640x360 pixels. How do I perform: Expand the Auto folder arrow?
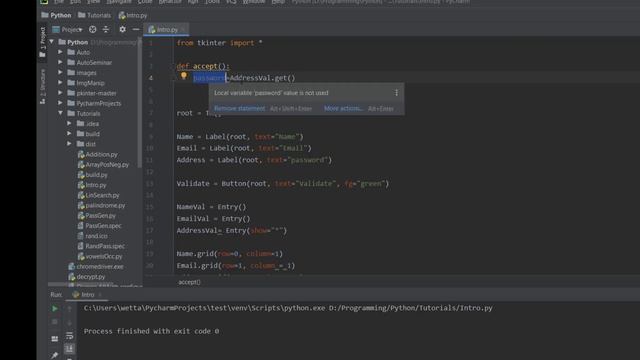point(60,52)
